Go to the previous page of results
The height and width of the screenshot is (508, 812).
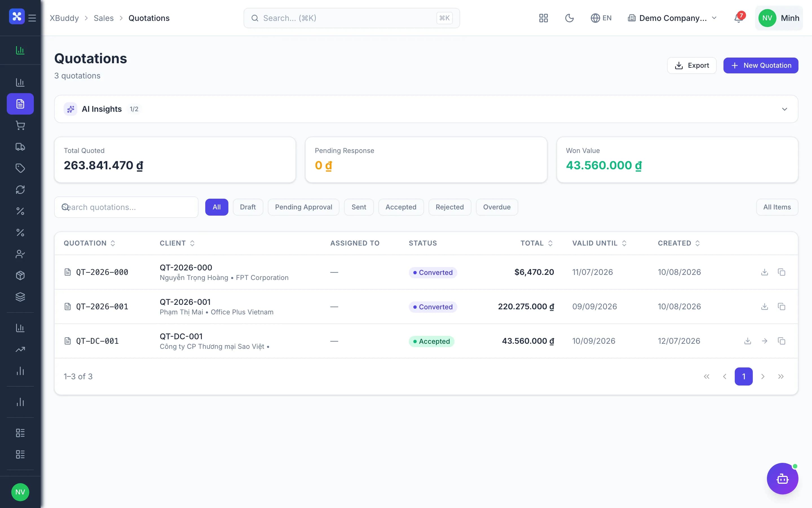pyautogui.click(x=724, y=376)
